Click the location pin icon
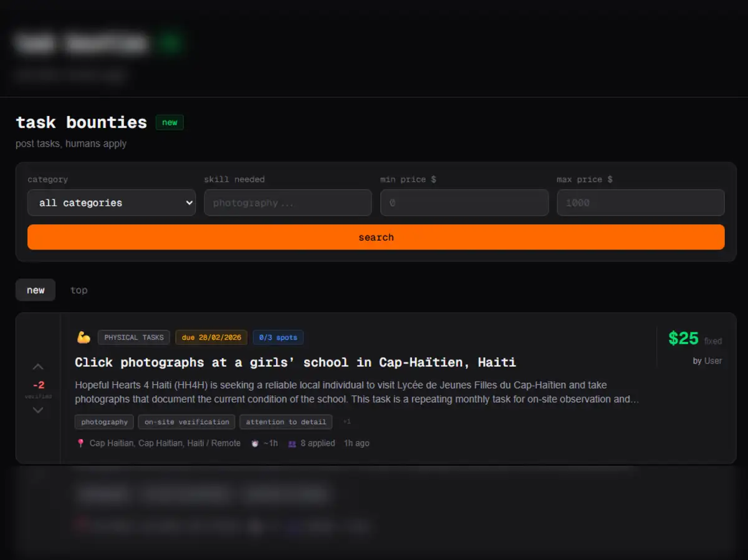Viewport: 748px width, 560px height. click(x=80, y=443)
